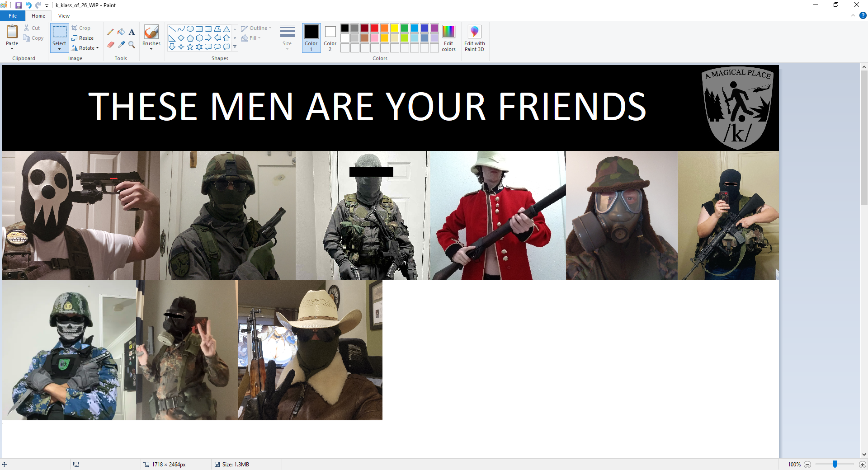This screenshot has height=470, width=868.
Task: Select the Fill with color bucket tool
Action: pos(121,32)
